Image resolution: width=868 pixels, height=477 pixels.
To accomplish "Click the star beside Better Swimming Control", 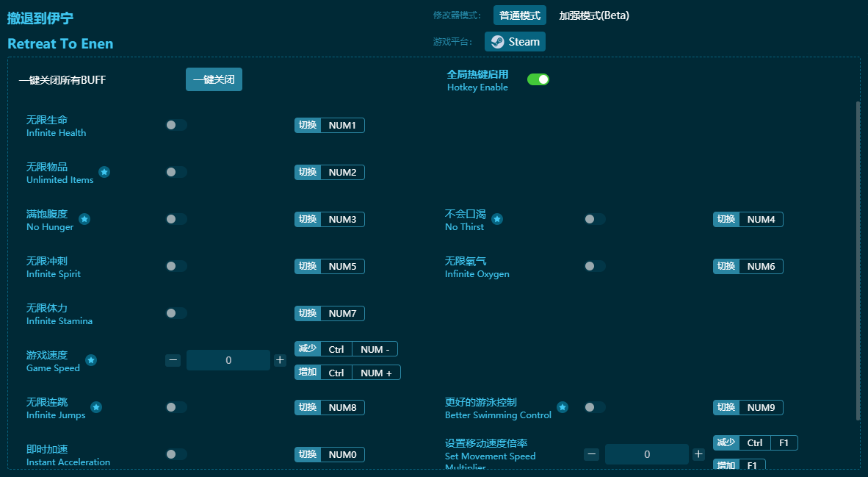I will pyautogui.click(x=563, y=406).
